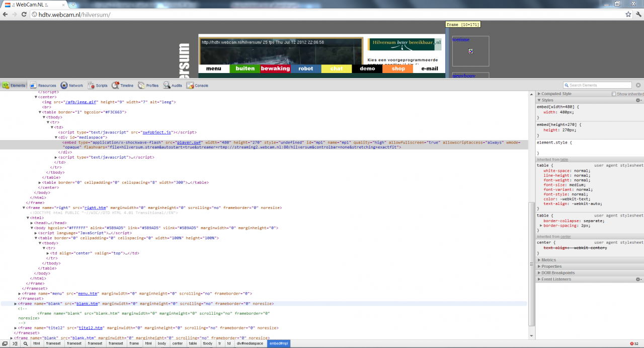Click the browser address bar

tap(327, 15)
